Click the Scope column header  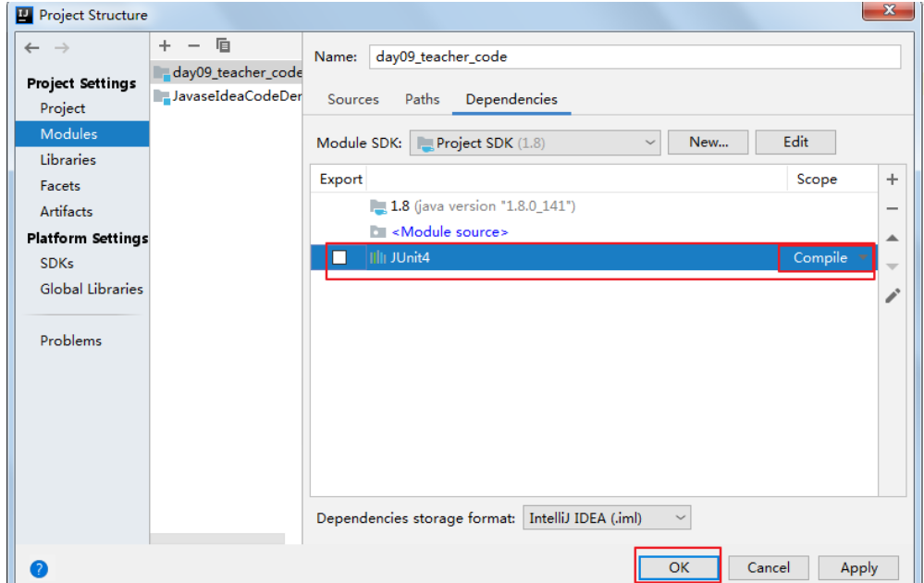pyautogui.click(x=817, y=180)
